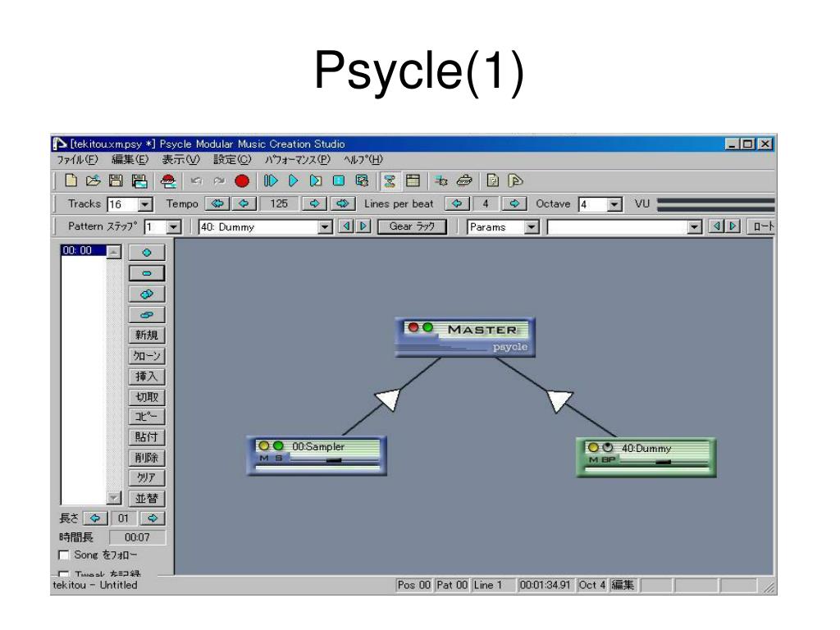Click the third sequence icon with double arrows
The image size is (840, 630).
[146, 294]
